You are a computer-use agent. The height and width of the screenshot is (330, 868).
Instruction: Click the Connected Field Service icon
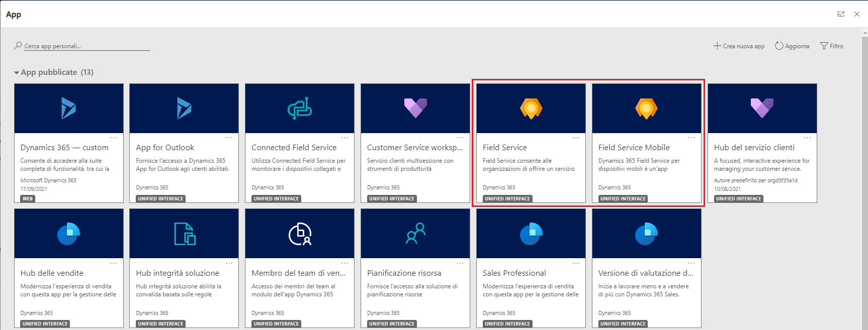coord(300,108)
